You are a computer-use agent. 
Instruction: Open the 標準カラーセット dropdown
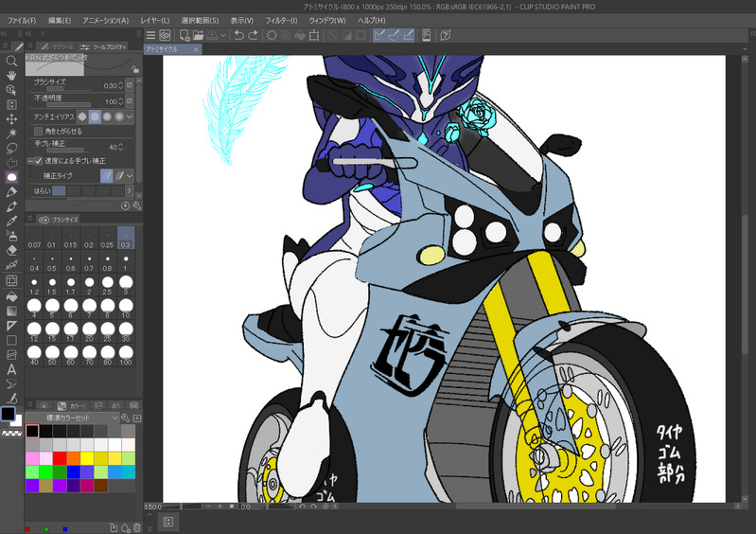point(71,418)
